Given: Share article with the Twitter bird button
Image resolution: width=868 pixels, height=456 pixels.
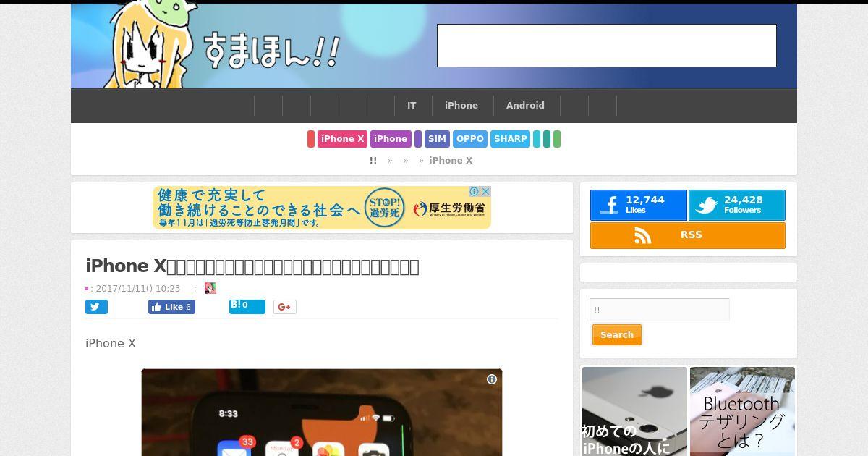Looking at the screenshot, I should (x=96, y=307).
